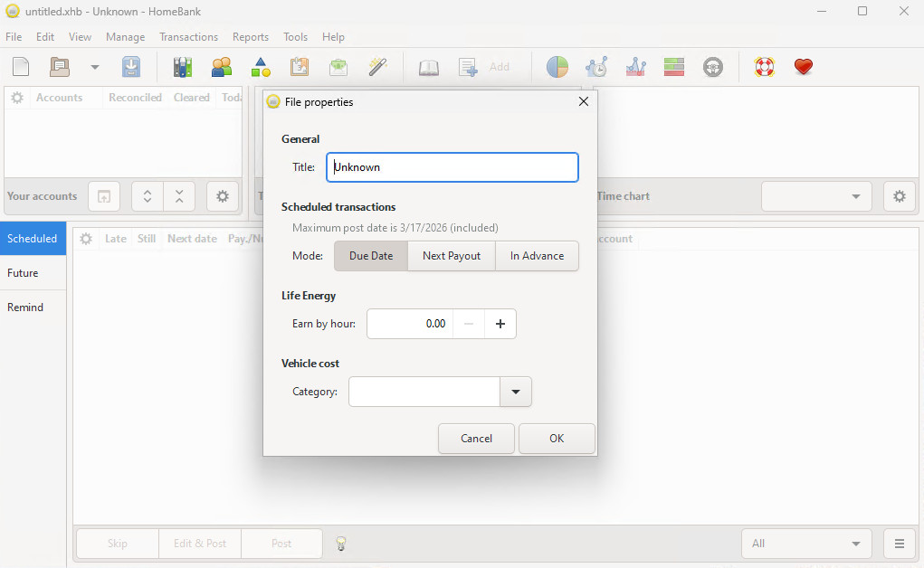Viewport: 924px width, 568px height.
Task: Sort by Next date column header
Action: point(192,239)
